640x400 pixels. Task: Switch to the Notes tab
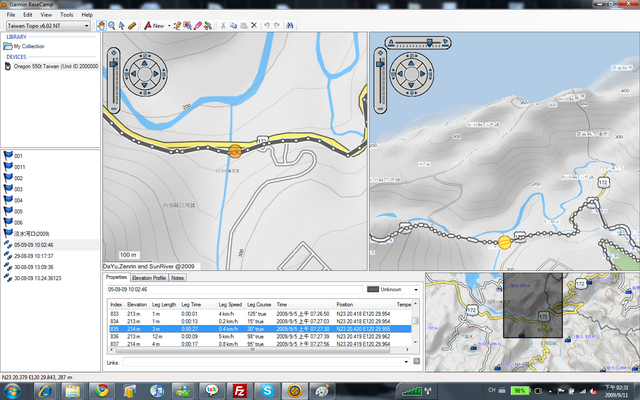coord(177,278)
